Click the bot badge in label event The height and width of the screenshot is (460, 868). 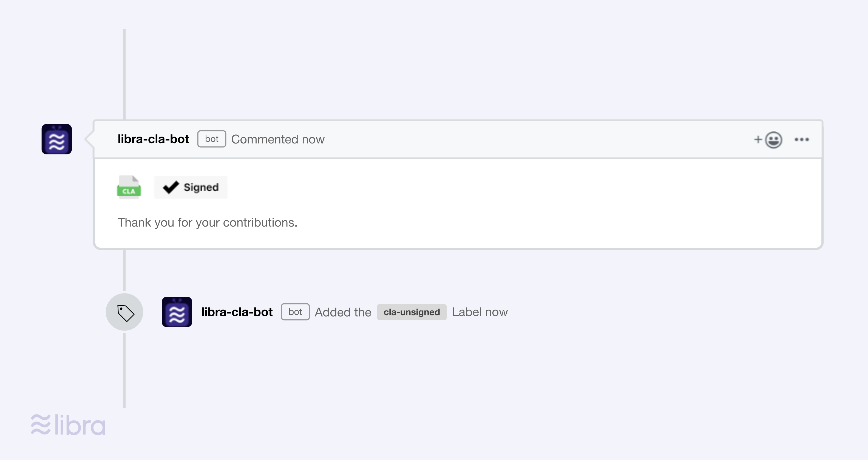295,312
